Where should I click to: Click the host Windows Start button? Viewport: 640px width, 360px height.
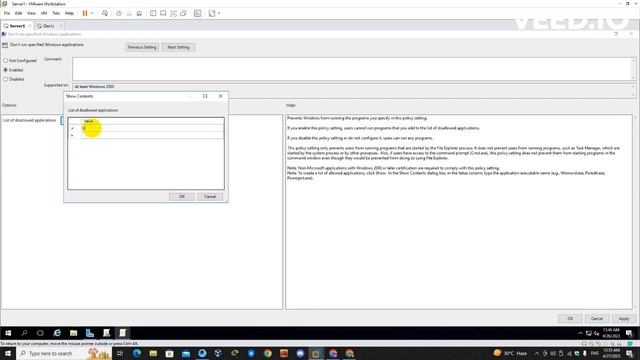pos(8,353)
